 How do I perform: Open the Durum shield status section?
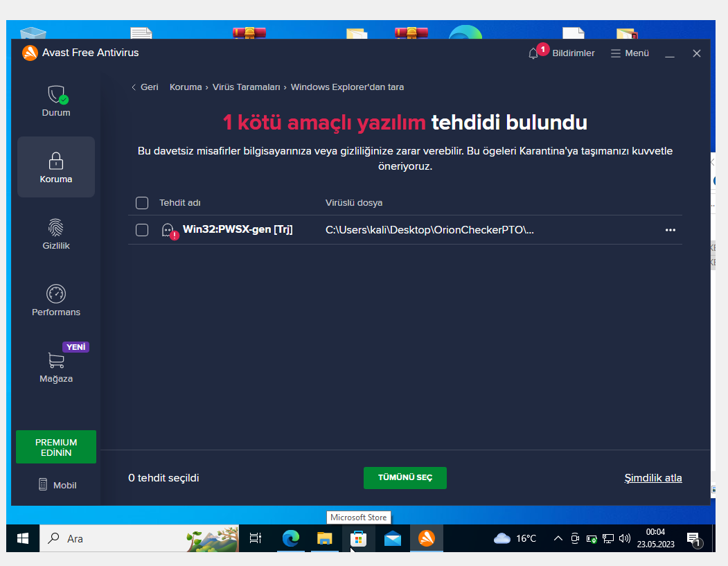click(x=55, y=100)
